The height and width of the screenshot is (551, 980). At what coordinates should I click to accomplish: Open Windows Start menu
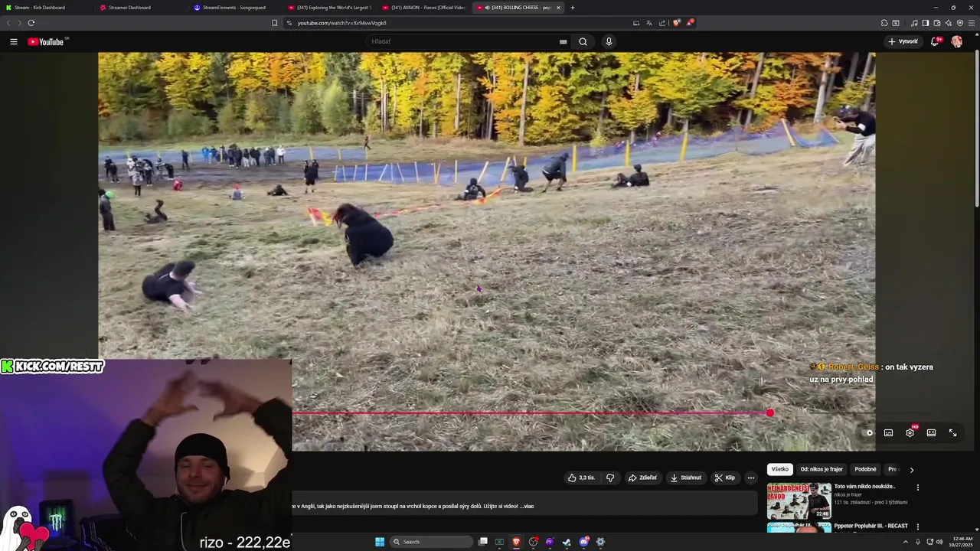tap(380, 542)
